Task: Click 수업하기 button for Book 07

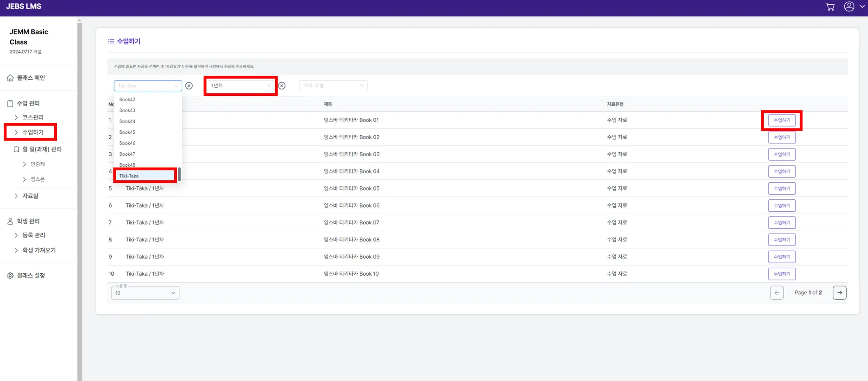Action: (782, 222)
